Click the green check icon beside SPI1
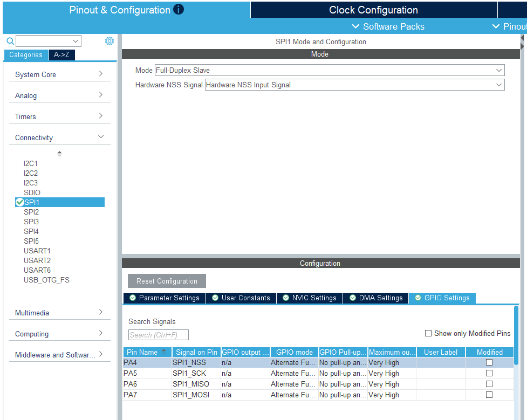The width and height of the screenshot is (527, 420). (x=19, y=202)
